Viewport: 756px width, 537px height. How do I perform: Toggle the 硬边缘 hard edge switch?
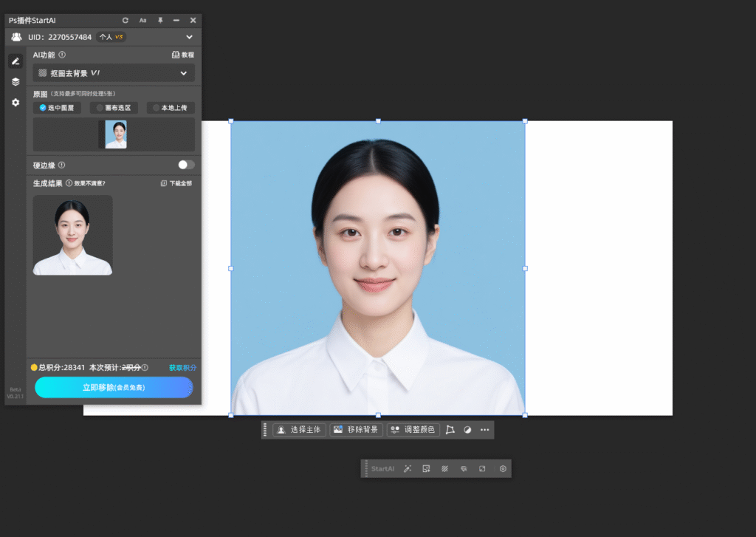click(x=186, y=165)
